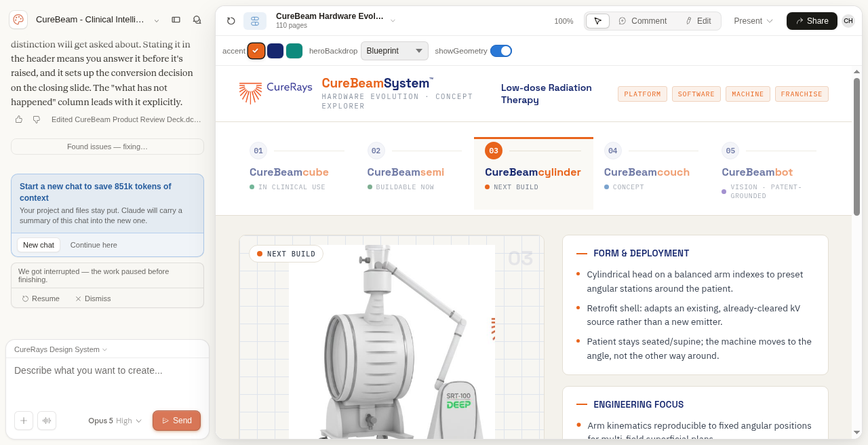The image size is (868, 445).
Task: Click the cylinder machine image
Action: 392,342
